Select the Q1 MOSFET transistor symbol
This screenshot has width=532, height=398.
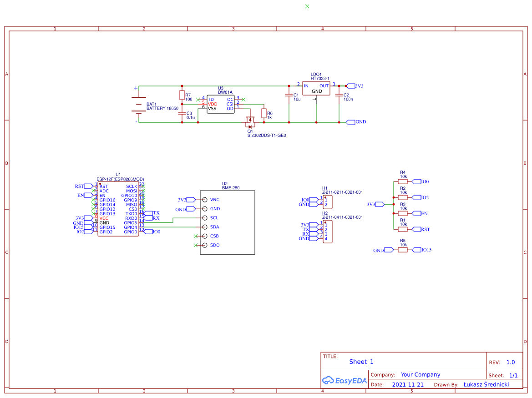[x=250, y=122]
